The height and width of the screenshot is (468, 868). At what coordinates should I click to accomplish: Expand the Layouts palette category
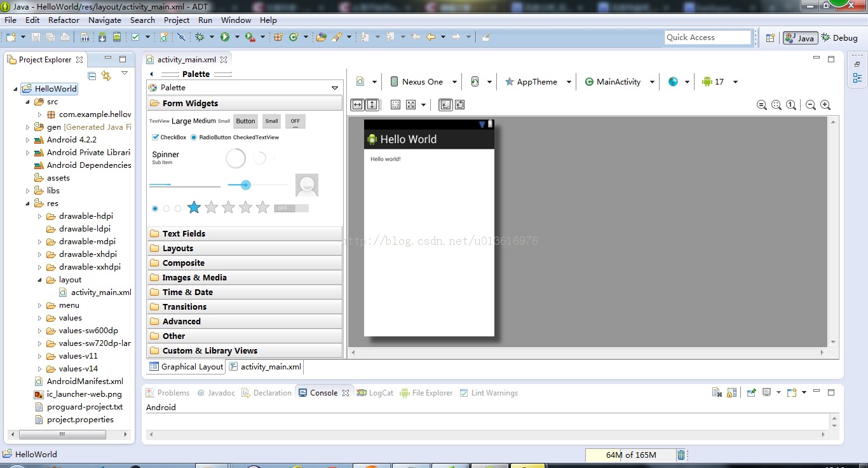[x=245, y=248]
